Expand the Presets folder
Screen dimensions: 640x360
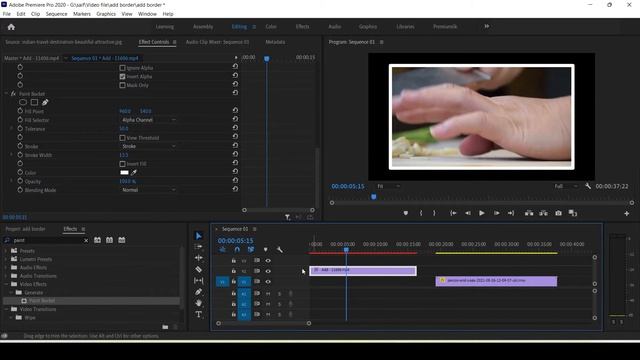point(6,251)
